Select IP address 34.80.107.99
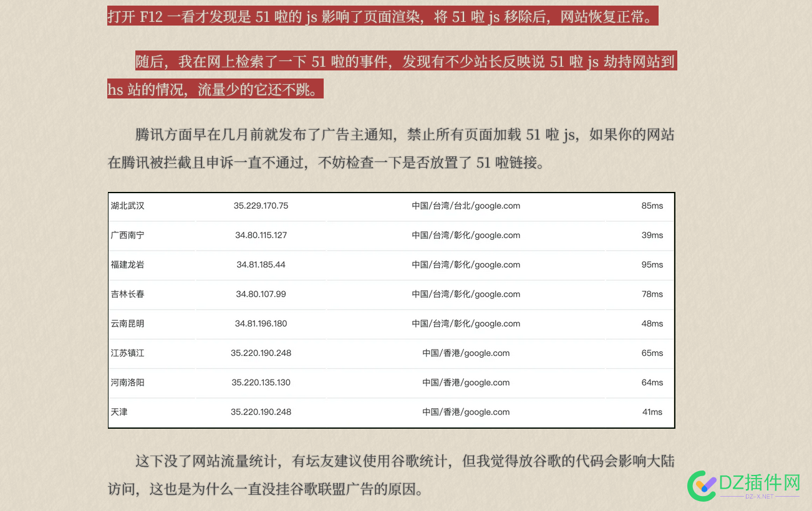 [x=261, y=294]
